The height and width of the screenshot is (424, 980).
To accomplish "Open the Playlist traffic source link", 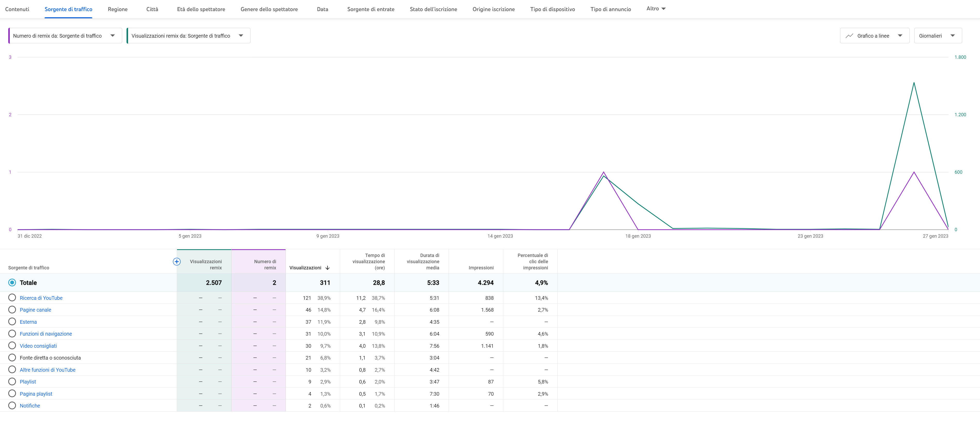I will [x=28, y=382].
